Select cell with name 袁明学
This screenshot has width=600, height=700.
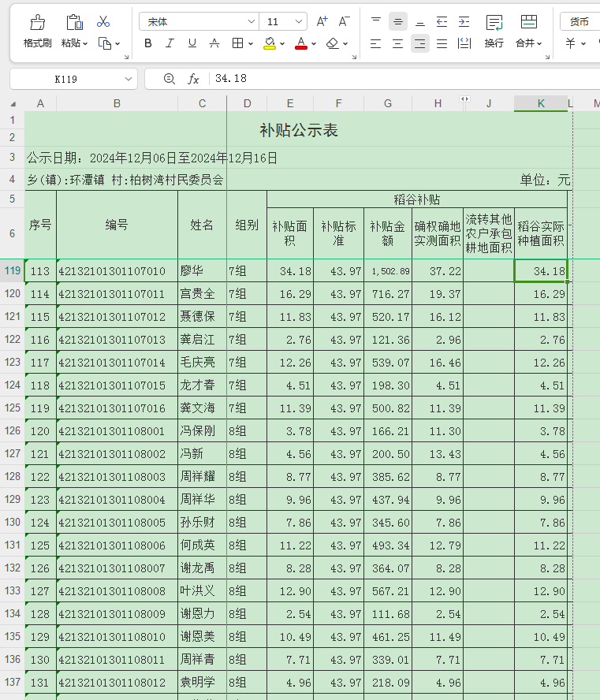(202, 682)
